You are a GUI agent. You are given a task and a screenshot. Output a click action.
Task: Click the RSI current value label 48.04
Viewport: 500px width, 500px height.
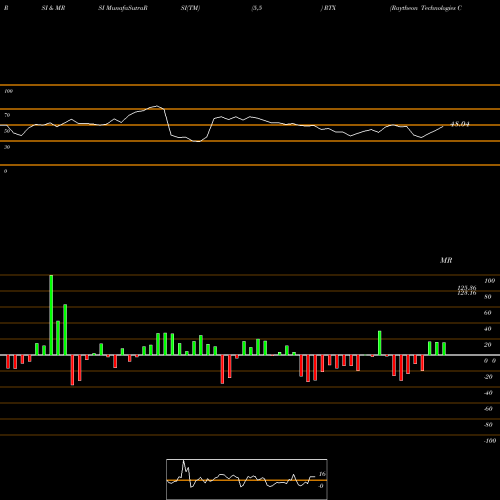460,124
